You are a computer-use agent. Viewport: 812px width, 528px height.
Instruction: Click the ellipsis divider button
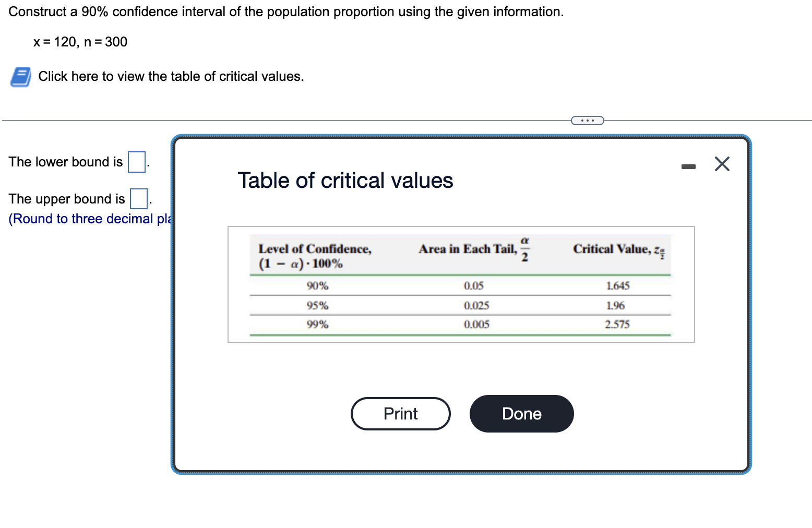click(587, 120)
